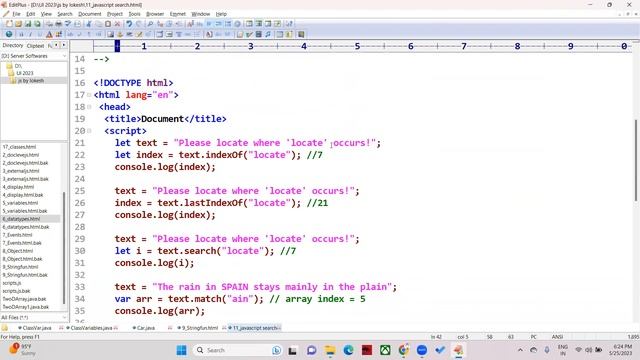Click the editor vertical scrollbar
The height and width of the screenshot is (360, 640).
636,160
